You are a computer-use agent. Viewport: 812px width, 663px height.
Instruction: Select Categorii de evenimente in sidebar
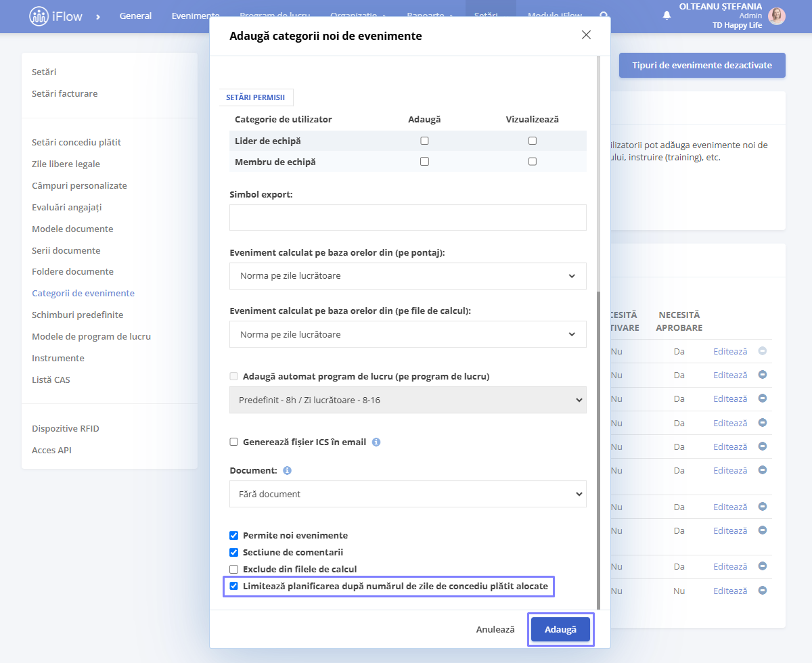(83, 293)
